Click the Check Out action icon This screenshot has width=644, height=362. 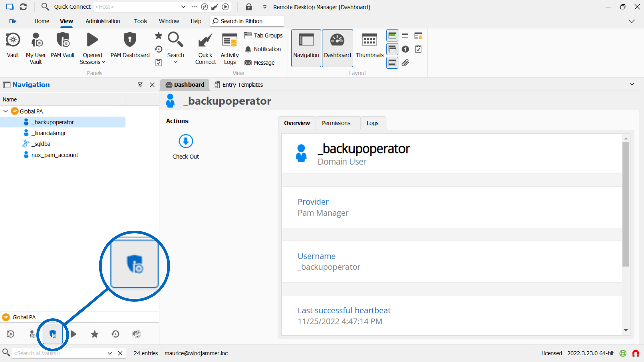(x=185, y=141)
